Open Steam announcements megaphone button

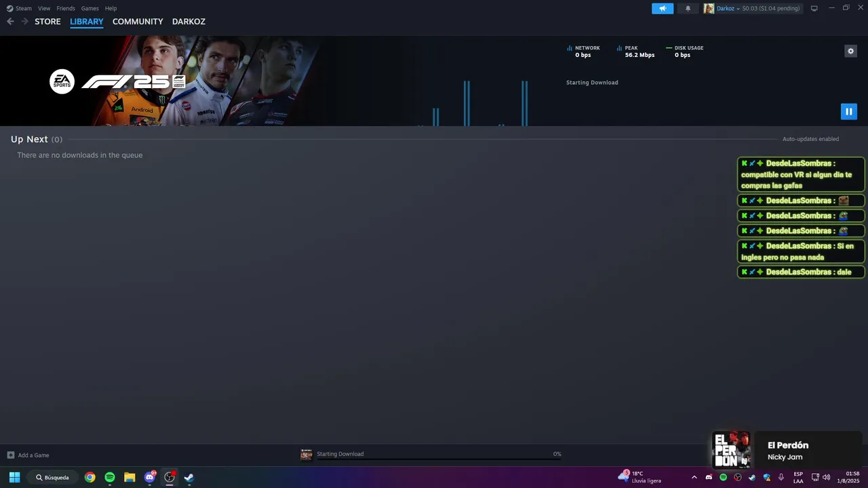[x=663, y=8]
